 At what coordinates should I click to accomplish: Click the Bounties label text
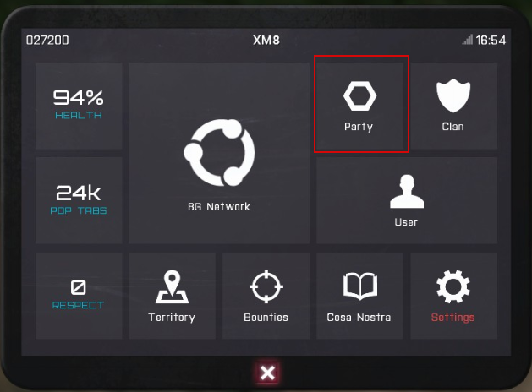tap(266, 318)
